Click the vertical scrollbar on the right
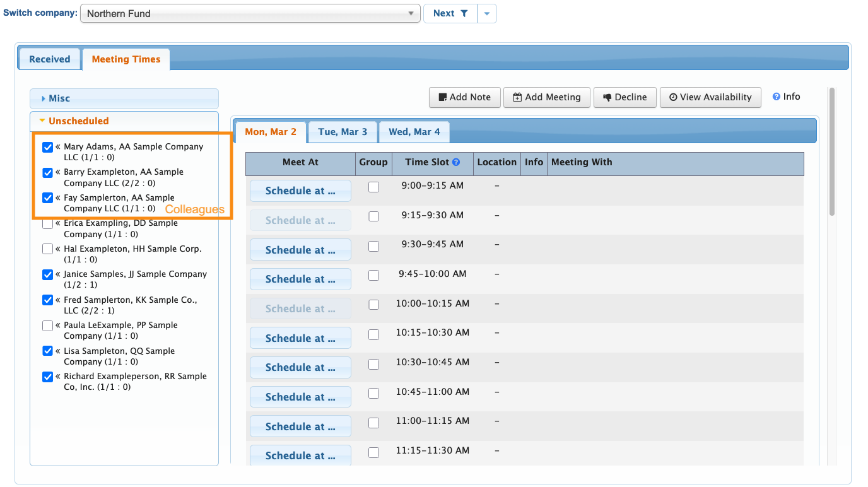This screenshot has width=868, height=487. click(832, 151)
